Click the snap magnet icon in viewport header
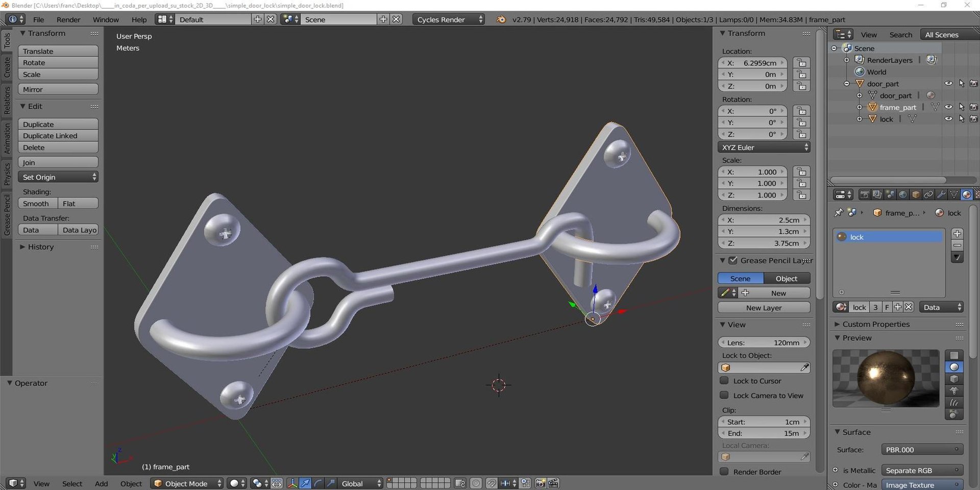This screenshot has height=490, width=980. (492, 483)
